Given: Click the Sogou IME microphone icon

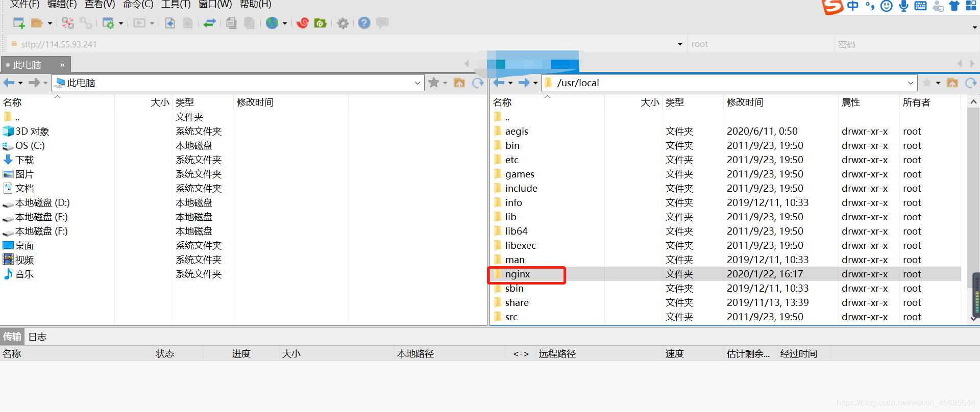Looking at the screenshot, I should (x=903, y=6).
